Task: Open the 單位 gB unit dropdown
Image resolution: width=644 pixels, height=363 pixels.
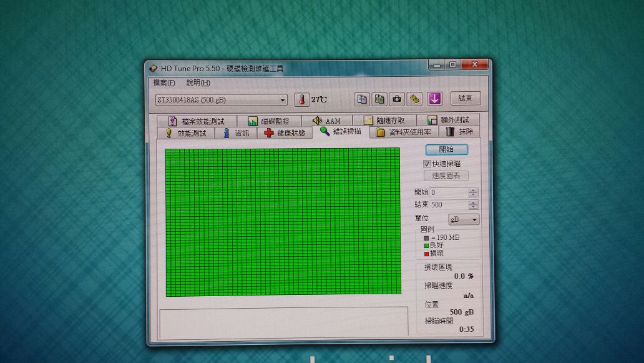Action: pyautogui.click(x=464, y=219)
